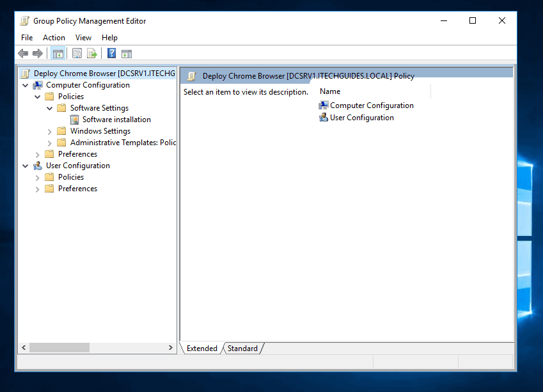The width and height of the screenshot is (543, 392).
Task: Select User Configuration label in the tree
Action: pyautogui.click(x=78, y=166)
